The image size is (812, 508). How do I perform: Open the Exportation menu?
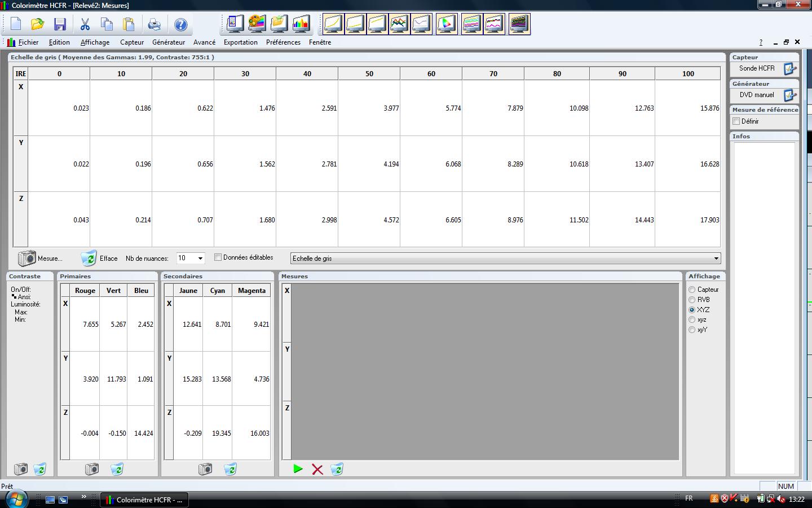tap(240, 42)
